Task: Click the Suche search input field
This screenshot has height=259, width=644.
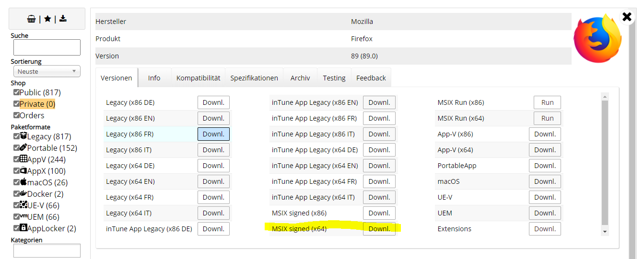Action: point(47,47)
